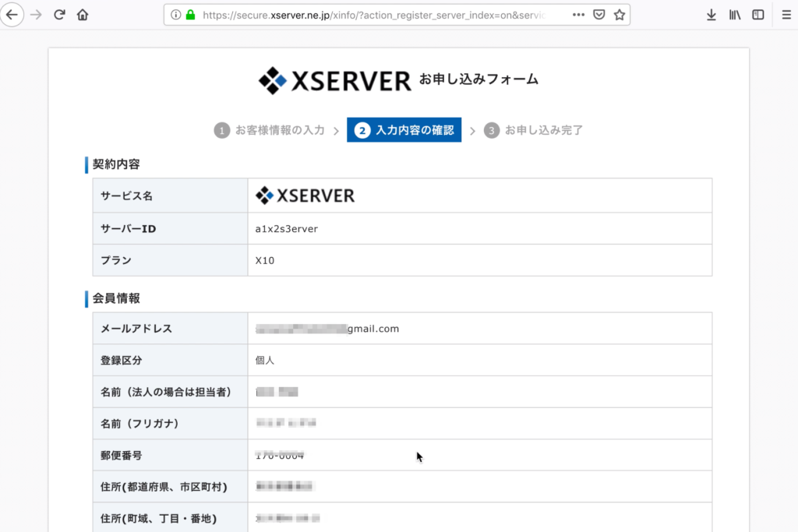798x532 pixels.
Task: Click the green padlock in the address bar
Action: pyautogui.click(x=192, y=14)
